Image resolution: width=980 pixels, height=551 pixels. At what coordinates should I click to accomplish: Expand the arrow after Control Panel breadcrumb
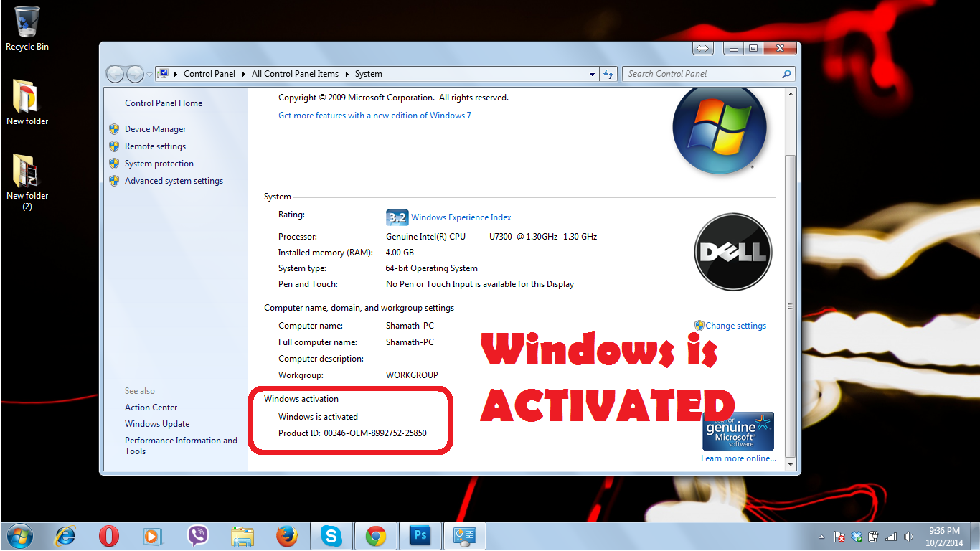243,74
